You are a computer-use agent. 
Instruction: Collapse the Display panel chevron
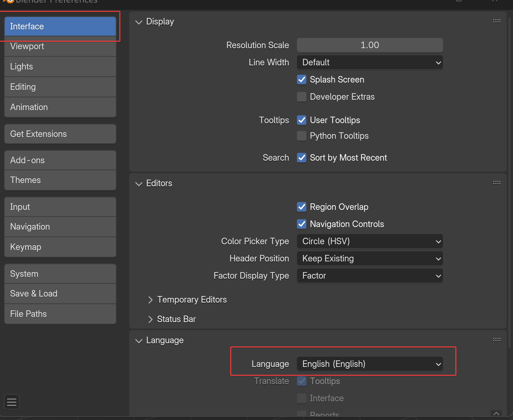coord(139,22)
